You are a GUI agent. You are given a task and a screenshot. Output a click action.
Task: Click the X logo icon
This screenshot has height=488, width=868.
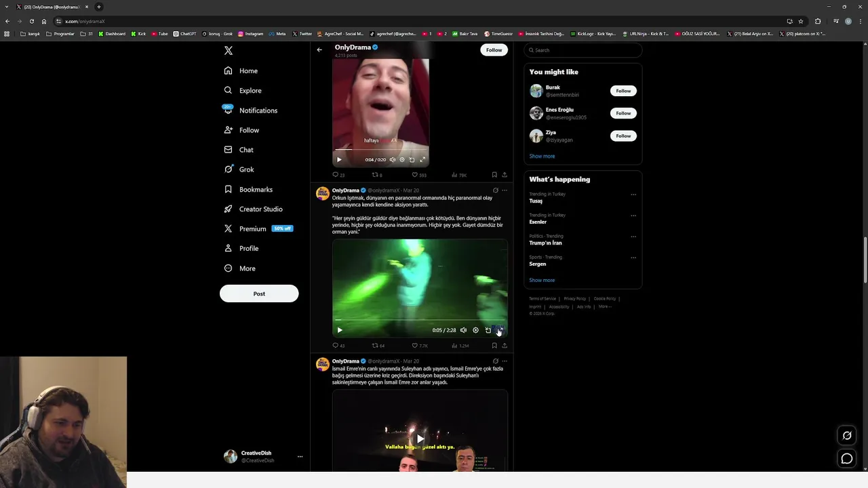229,50
